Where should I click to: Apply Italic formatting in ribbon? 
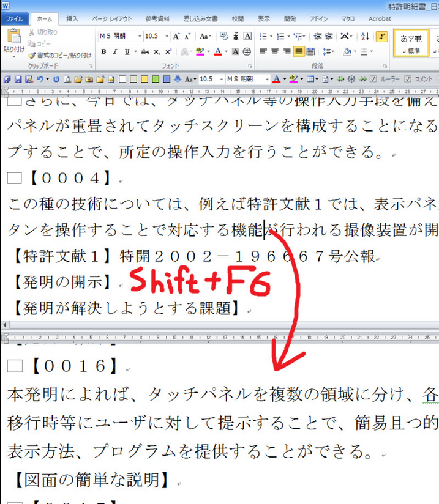point(114,51)
